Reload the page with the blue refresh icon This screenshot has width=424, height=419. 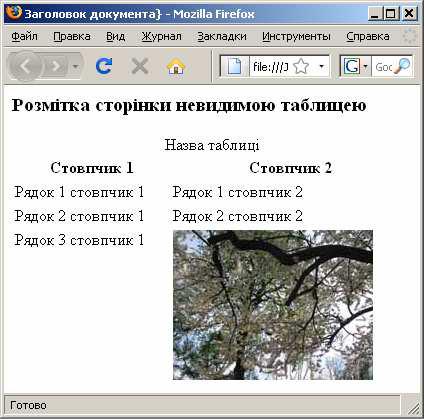click(x=104, y=66)
